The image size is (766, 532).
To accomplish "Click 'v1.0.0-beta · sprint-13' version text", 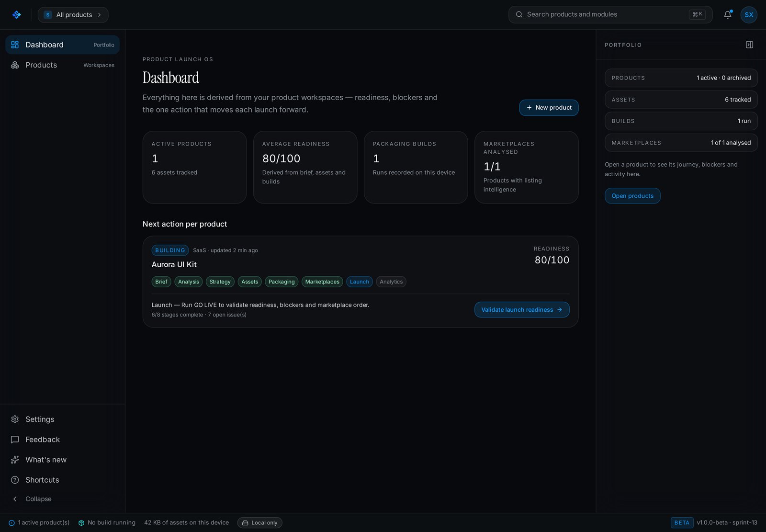I will point(727,523).
